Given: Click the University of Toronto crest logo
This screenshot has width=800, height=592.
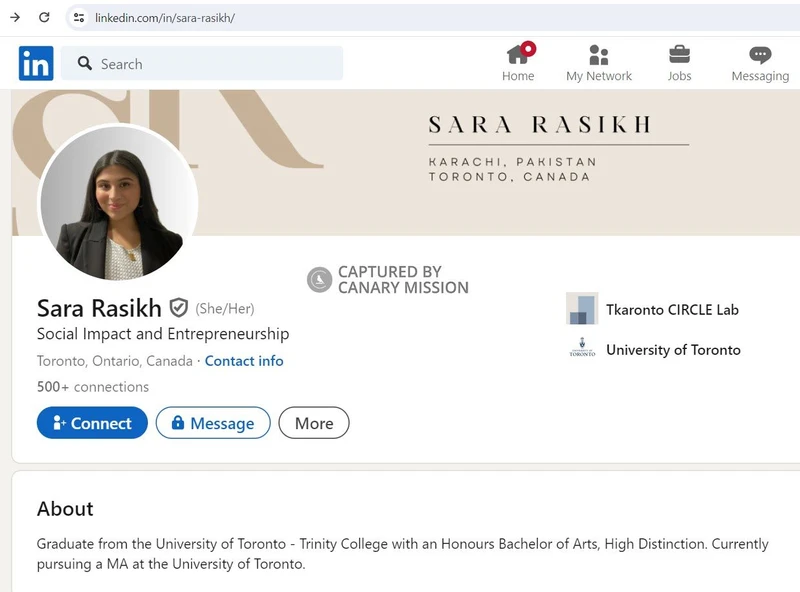Looking at the screenshot, I should tap(582, 347).
